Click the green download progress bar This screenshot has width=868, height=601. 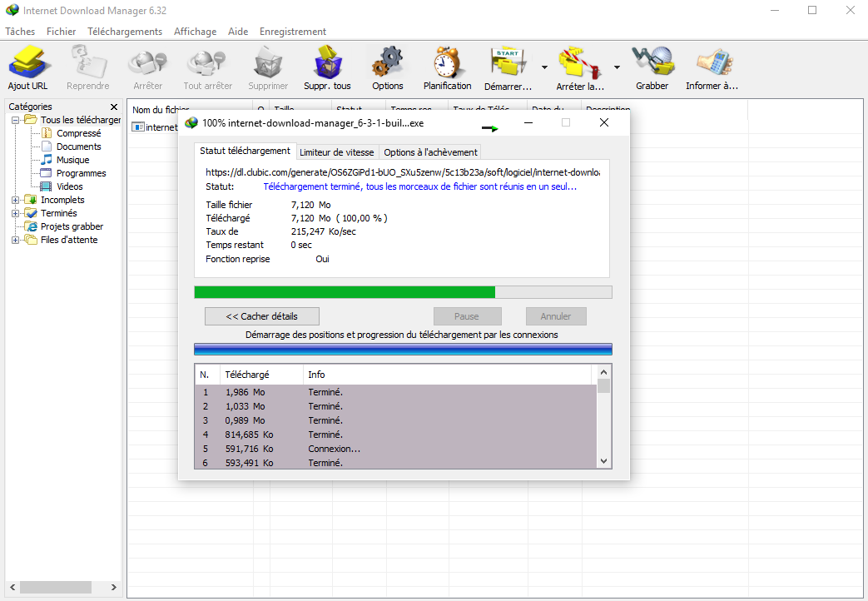pos(345,292)
